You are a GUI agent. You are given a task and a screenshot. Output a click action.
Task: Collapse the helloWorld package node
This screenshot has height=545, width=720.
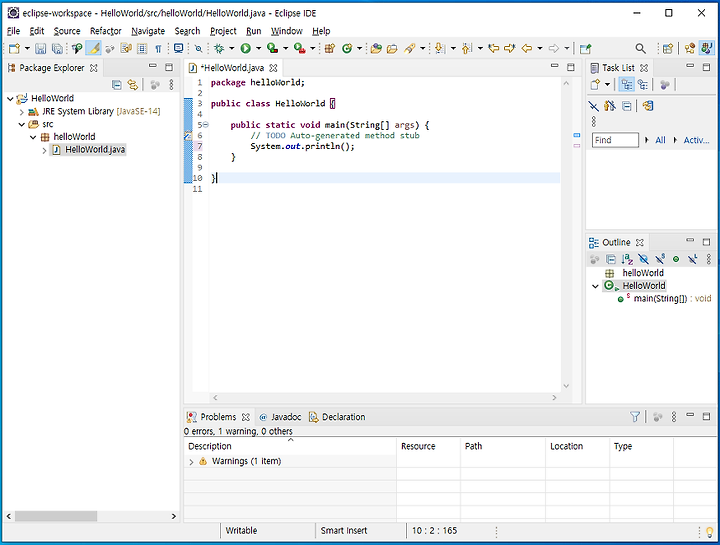33,137
